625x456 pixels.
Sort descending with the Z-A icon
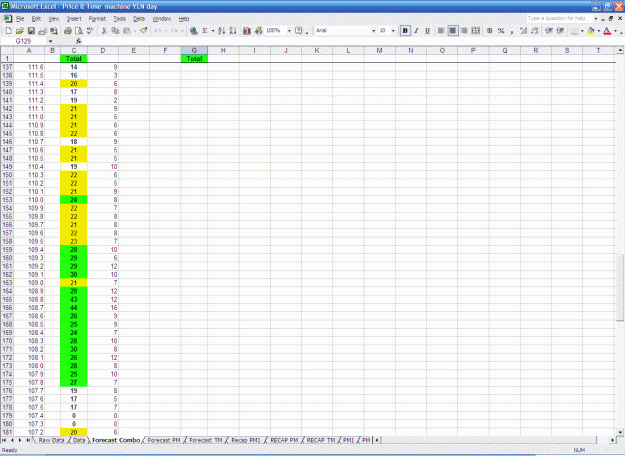point(233,31)
